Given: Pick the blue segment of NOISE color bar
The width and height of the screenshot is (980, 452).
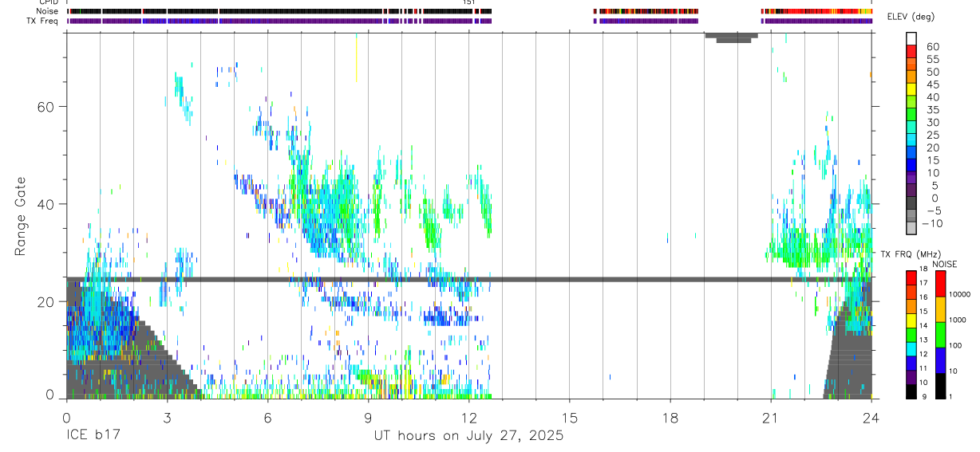Looking at the screenshot, I should pos(940,360).
